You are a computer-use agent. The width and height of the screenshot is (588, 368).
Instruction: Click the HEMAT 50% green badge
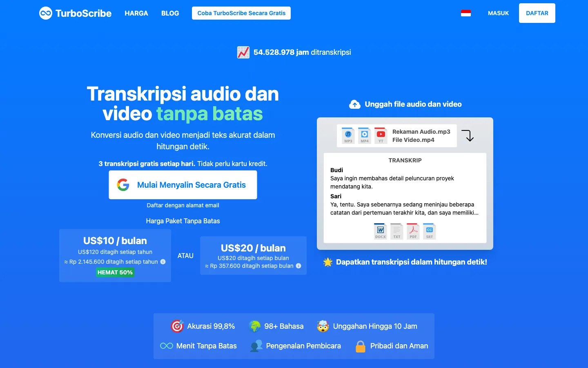click(x=115, y=272)
